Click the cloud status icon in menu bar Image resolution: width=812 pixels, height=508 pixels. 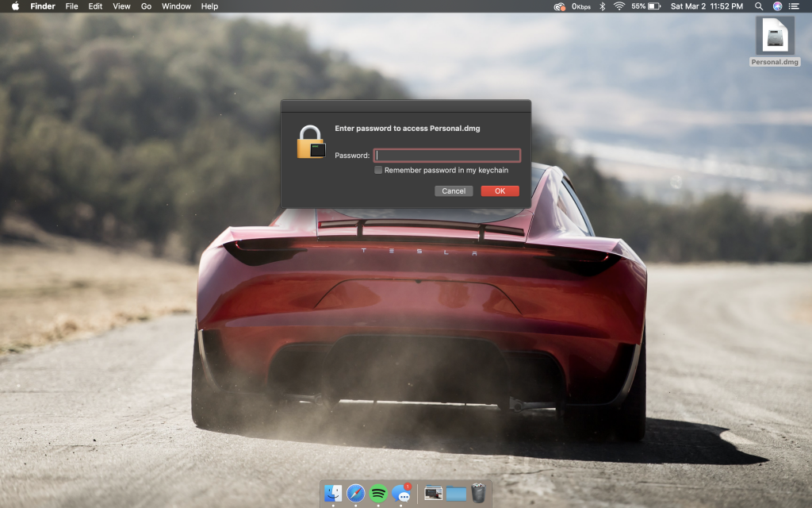coord(559,6)
